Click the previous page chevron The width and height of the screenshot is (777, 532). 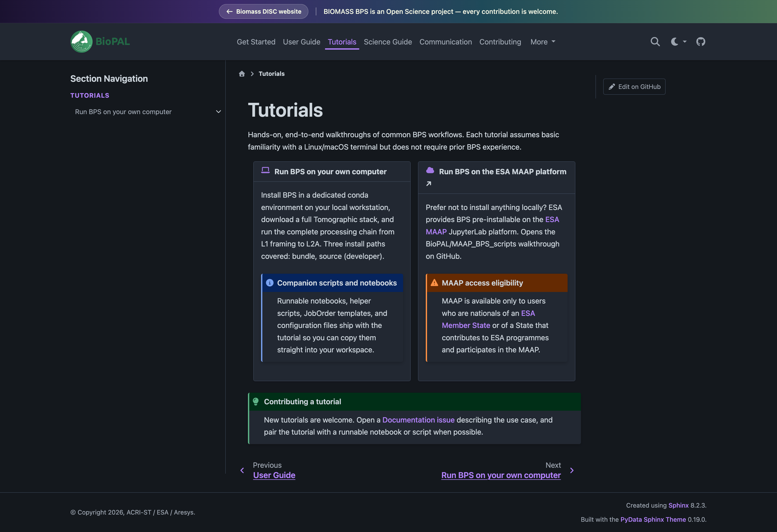[x=242, y=471]
